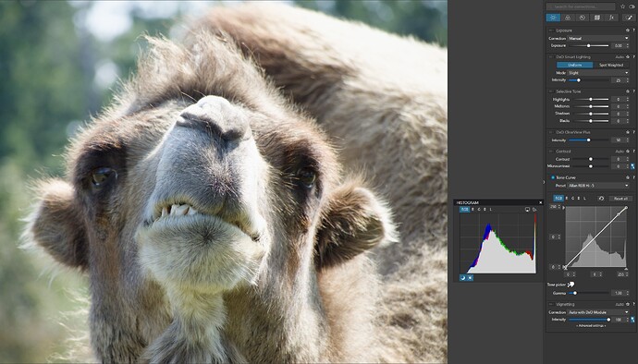Image resolution: width=638 pixels, height=364 pixels.
Task: Toggle the Contrast palette on/off switch
Action: click(550, 152)
